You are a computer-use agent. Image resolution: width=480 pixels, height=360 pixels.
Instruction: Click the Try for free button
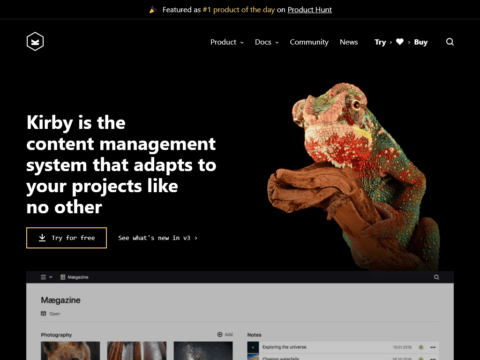click(x=67, y=238)
